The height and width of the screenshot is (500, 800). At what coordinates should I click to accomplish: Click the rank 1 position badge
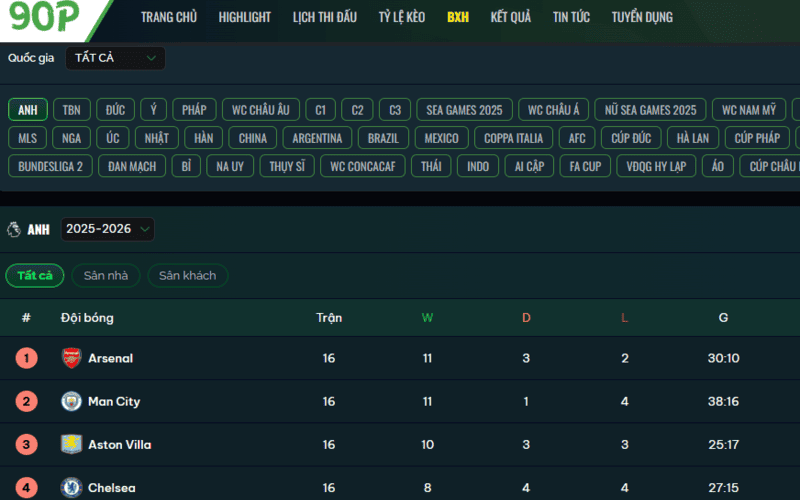click(x=26, y=358)
